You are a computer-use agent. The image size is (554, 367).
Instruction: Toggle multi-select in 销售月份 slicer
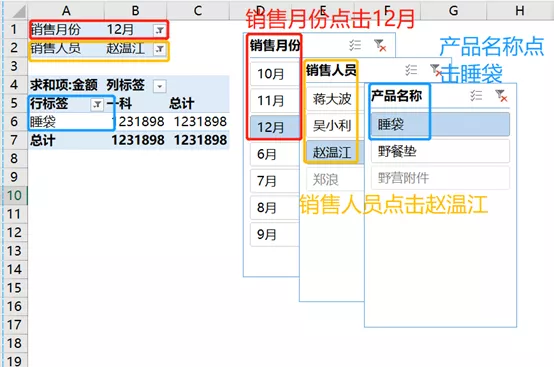(x=355, y=45)
